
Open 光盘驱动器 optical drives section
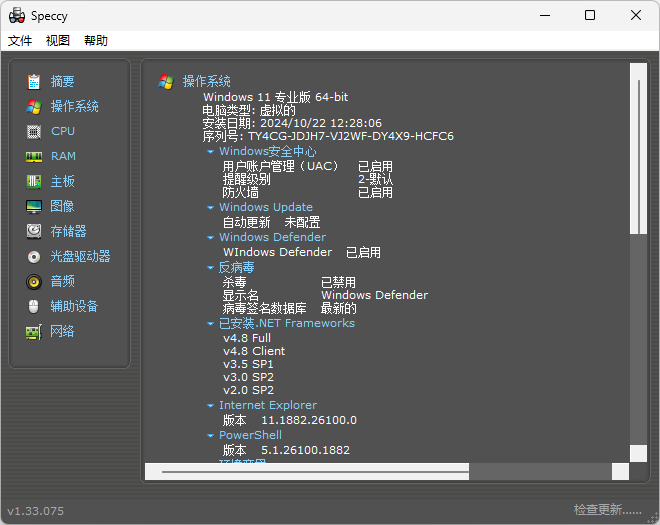80,256
